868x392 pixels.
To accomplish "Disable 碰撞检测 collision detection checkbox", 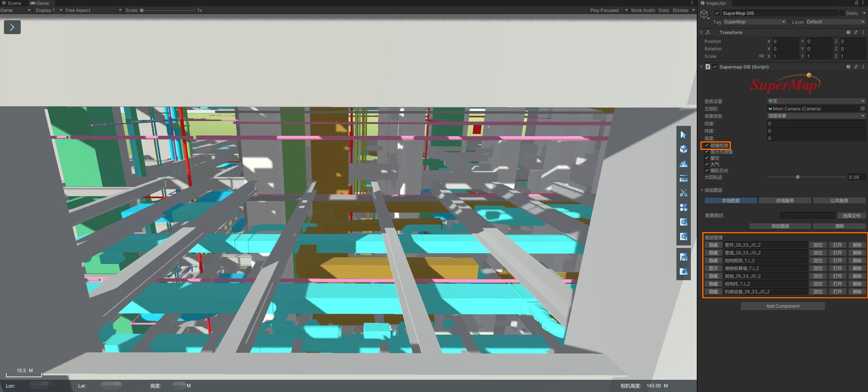I will click(x=707, y=145).
